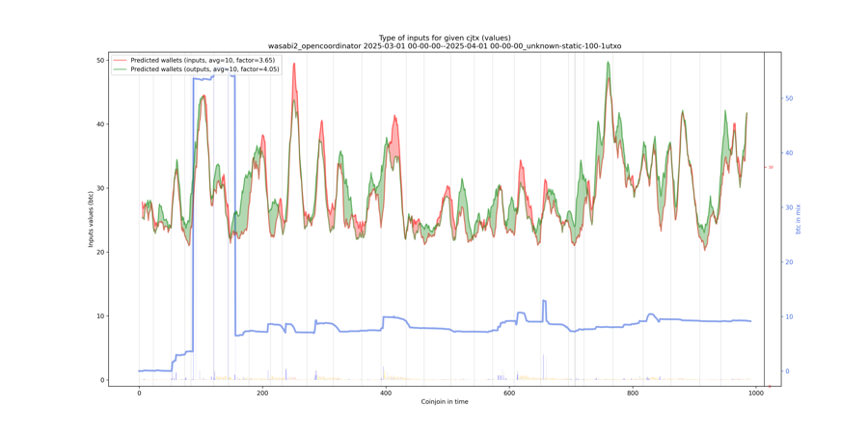Screen dimensions: 868x434
Task: Click the blue right-axis tick "20"
Action: (790, 261)
